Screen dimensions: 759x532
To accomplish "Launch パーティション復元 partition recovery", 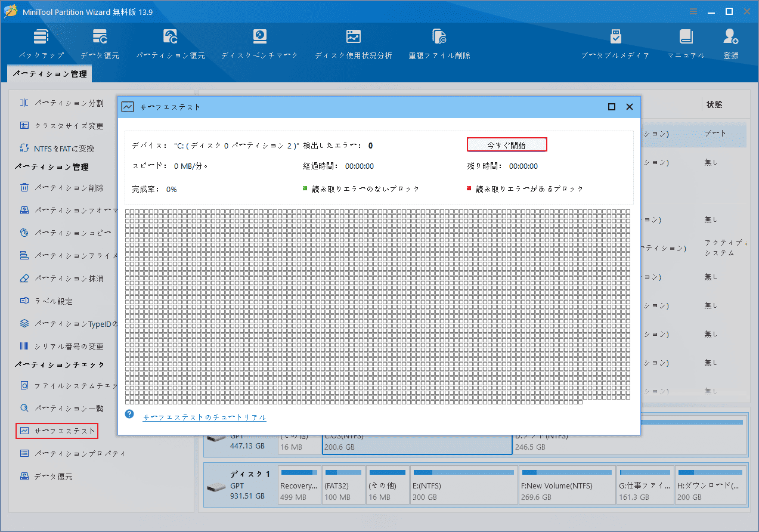I will click(170, 43).
